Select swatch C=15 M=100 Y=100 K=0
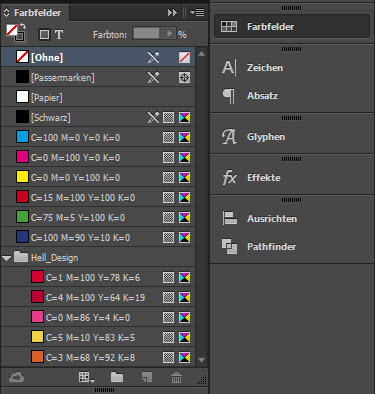The image size is (375, 394). [98, 197]
